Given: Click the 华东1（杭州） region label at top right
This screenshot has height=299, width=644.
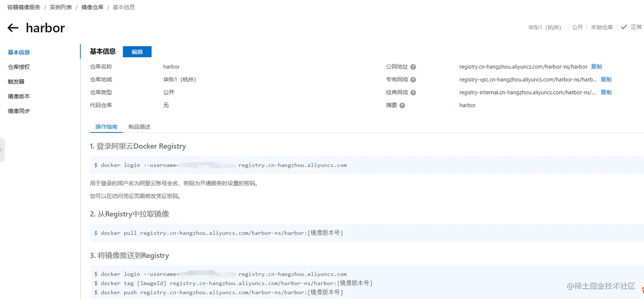Looking at the screenshot, I should point(545,27).
